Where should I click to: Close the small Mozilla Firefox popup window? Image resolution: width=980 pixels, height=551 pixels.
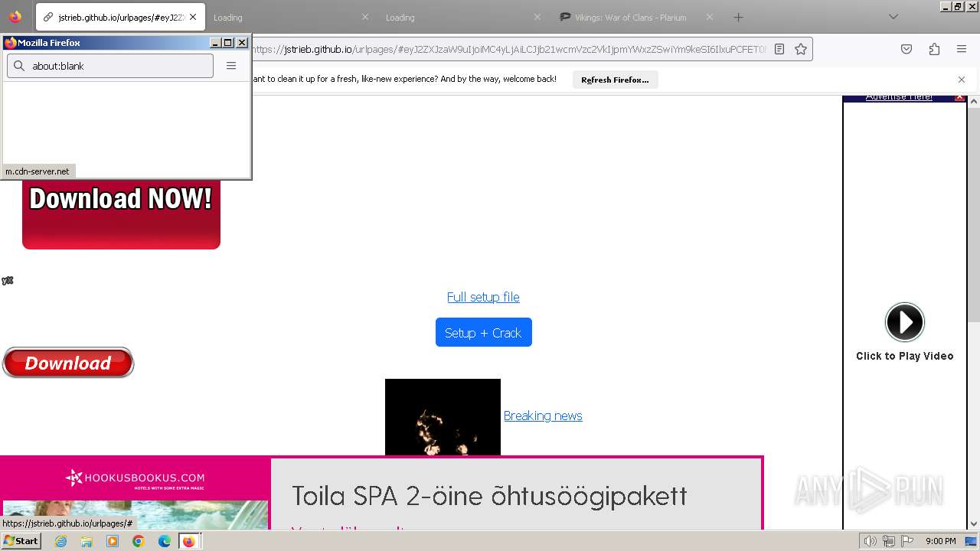(x=242, y=43)
